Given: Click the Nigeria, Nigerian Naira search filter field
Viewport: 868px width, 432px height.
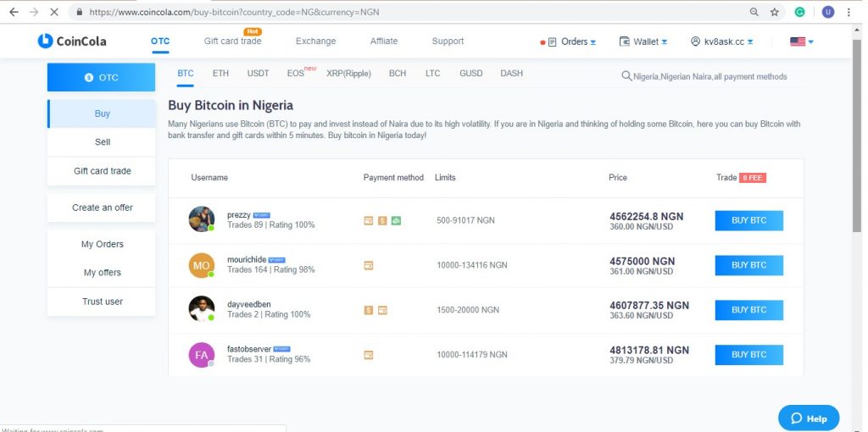Looking at the screenshot, I should [710, 76].
